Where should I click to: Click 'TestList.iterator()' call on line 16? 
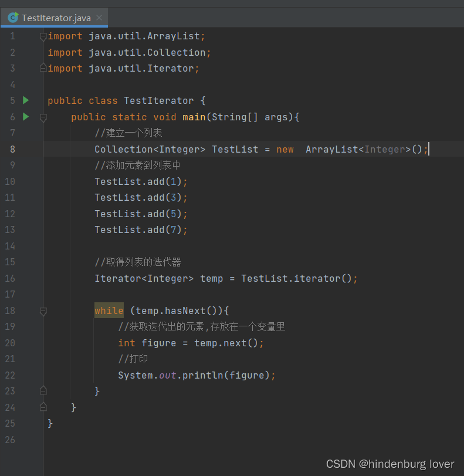click(x=296, y=278)
